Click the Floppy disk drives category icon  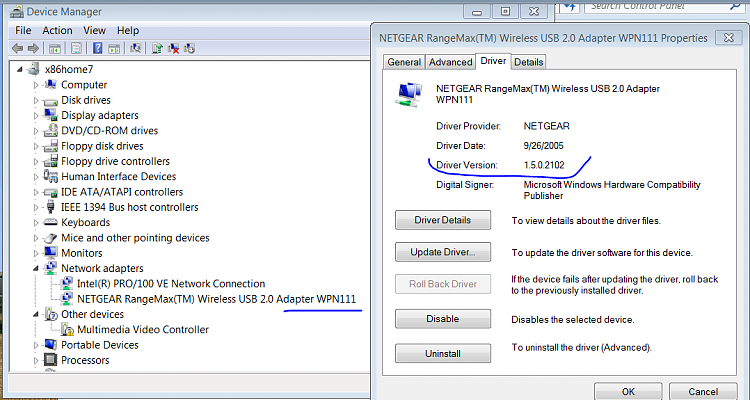(50, 146)
